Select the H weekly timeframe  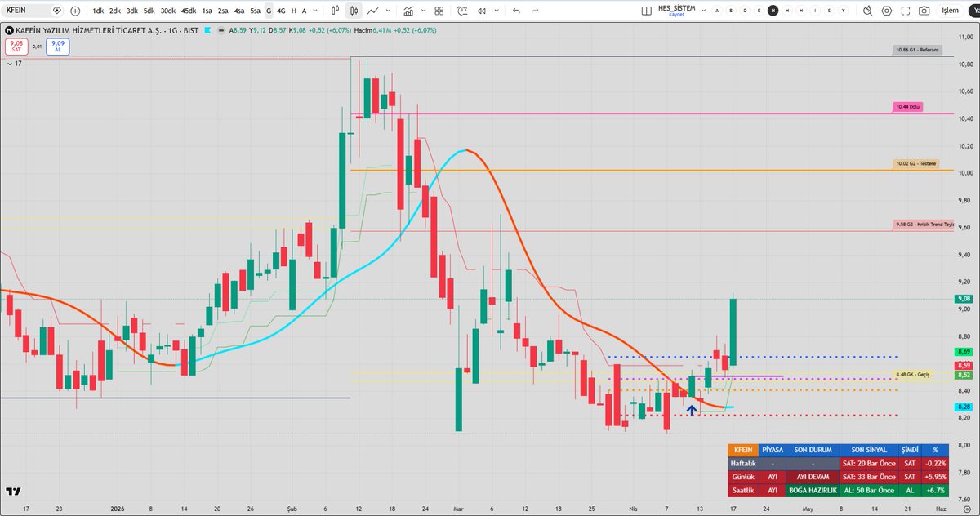click(x=294, y=11)
